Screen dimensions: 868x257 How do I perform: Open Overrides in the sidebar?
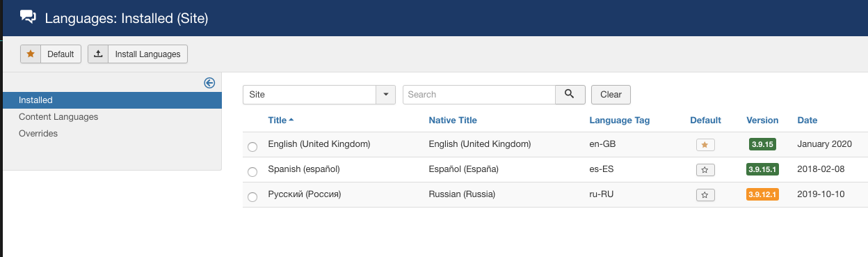point(38,133)
